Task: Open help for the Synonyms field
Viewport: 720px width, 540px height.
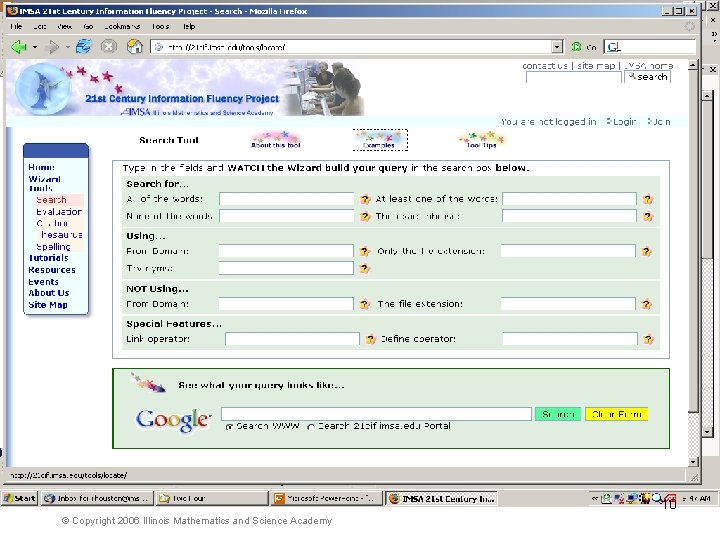Action: click(365, 269)
